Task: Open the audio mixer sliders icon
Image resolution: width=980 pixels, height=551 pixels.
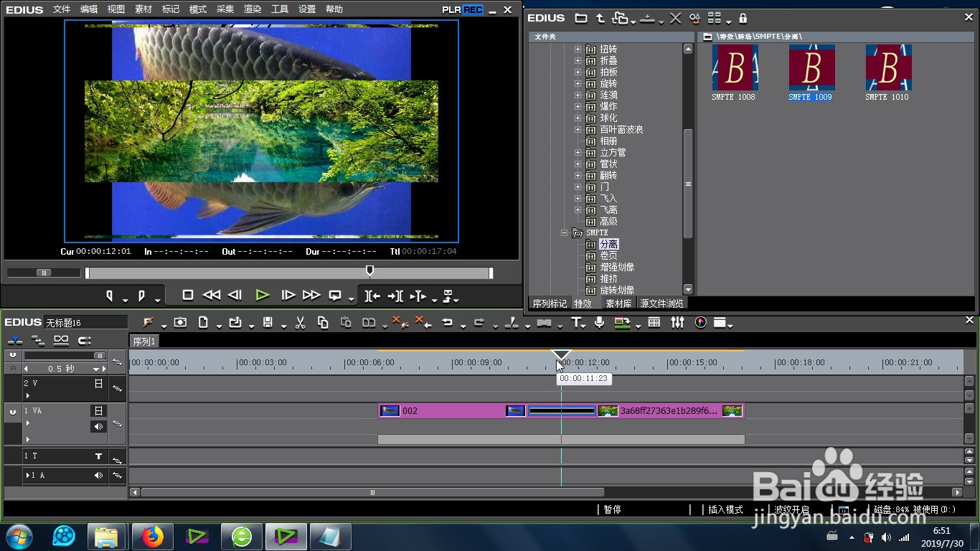Action: [677, 323]
